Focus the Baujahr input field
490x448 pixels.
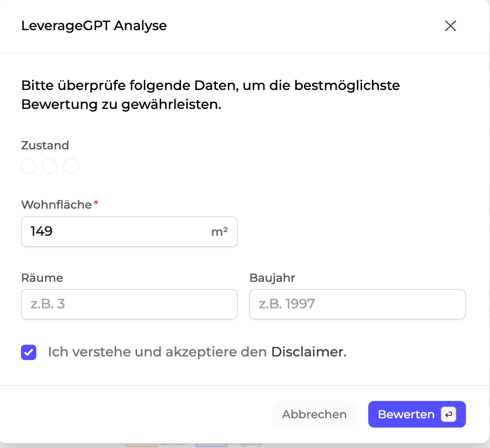pyautogui.click(x=358, y=304)
